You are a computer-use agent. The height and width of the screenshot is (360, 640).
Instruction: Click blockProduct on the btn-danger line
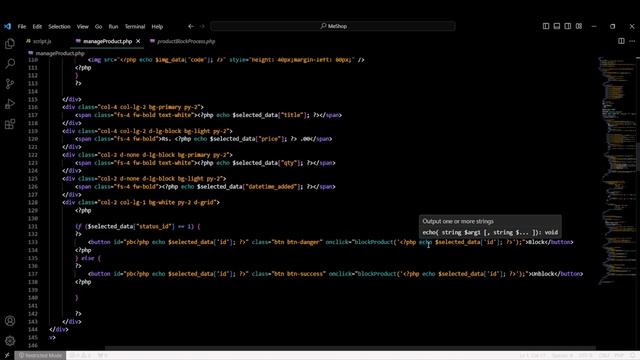pos(373,242)
